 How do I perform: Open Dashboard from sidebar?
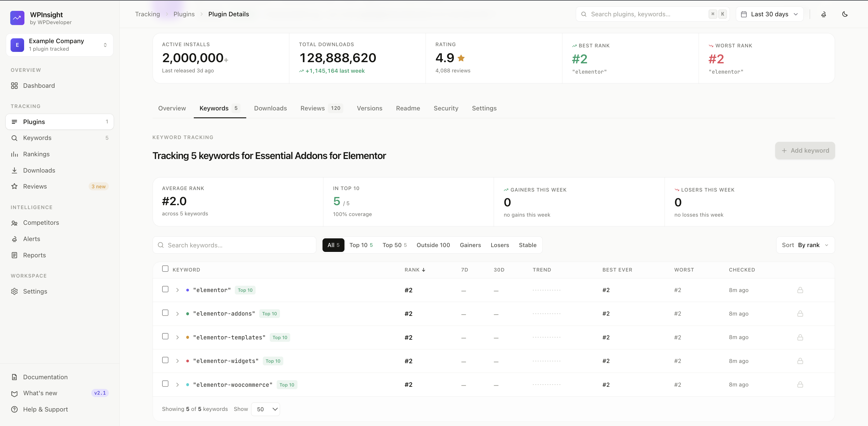60,86
